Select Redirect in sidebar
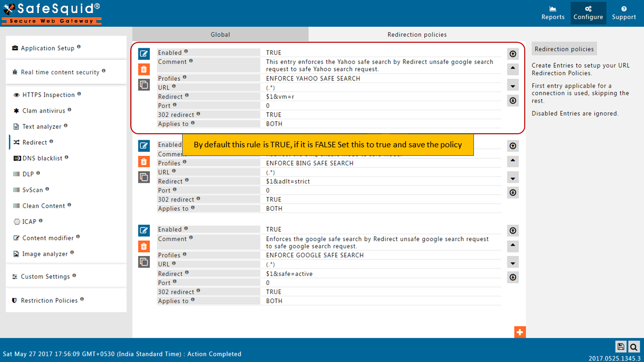The image size is (644, 362). (34, 142)
